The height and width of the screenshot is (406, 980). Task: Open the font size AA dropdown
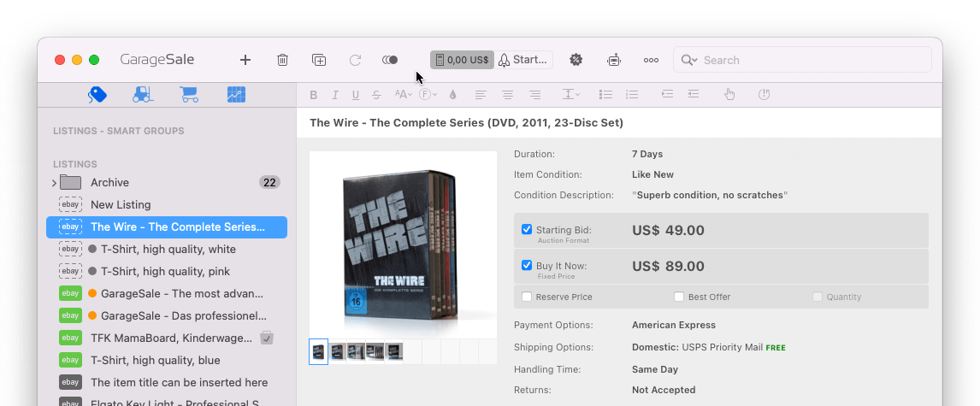[403, 94]
